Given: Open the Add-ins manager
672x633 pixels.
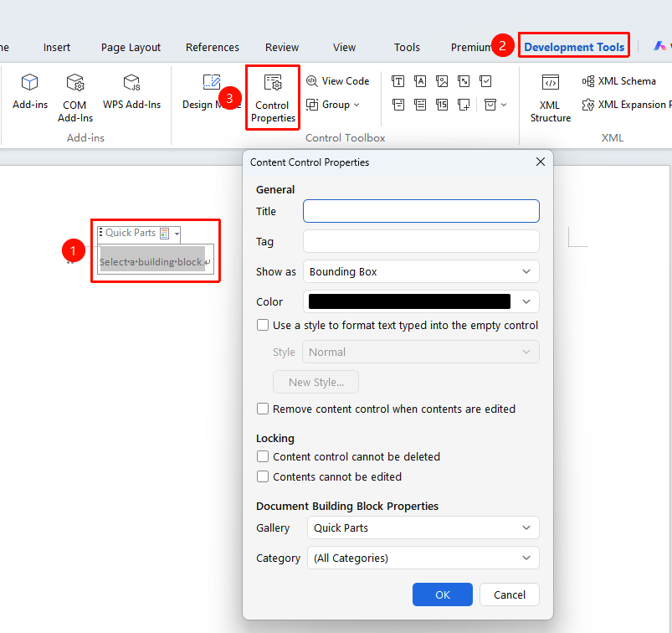Looking at the screenshot, I should click(29, 91).
